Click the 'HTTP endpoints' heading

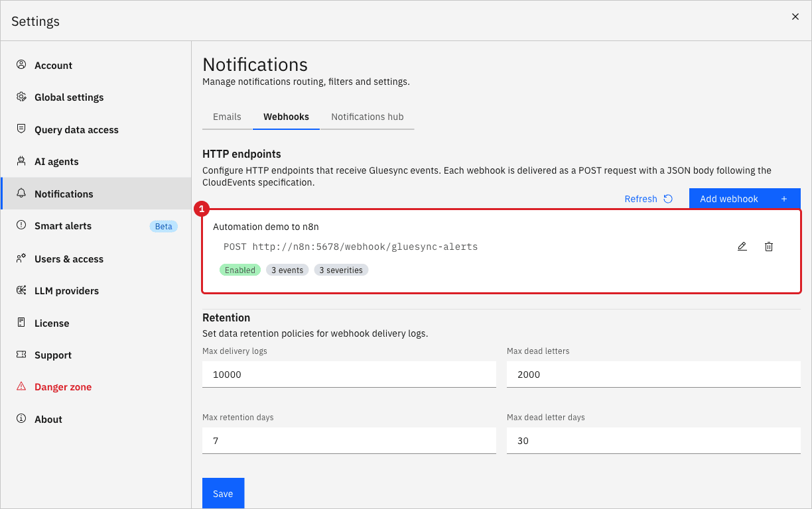point(241,154)
